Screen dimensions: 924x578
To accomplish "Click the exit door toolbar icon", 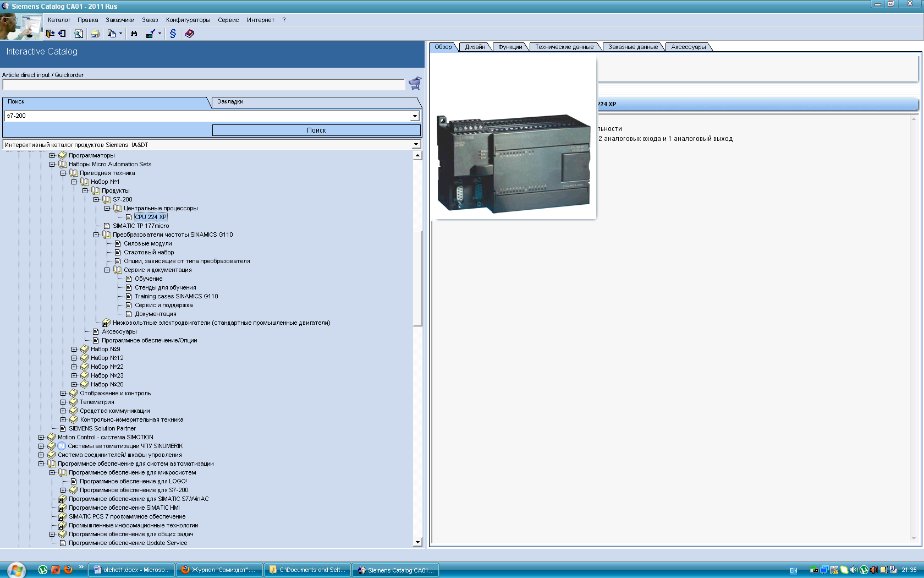I will 50,34.
